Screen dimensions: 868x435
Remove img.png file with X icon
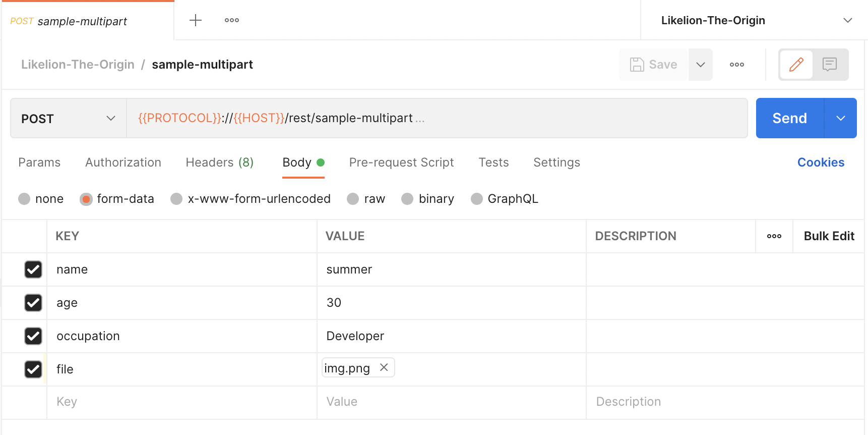click(384, 367)
